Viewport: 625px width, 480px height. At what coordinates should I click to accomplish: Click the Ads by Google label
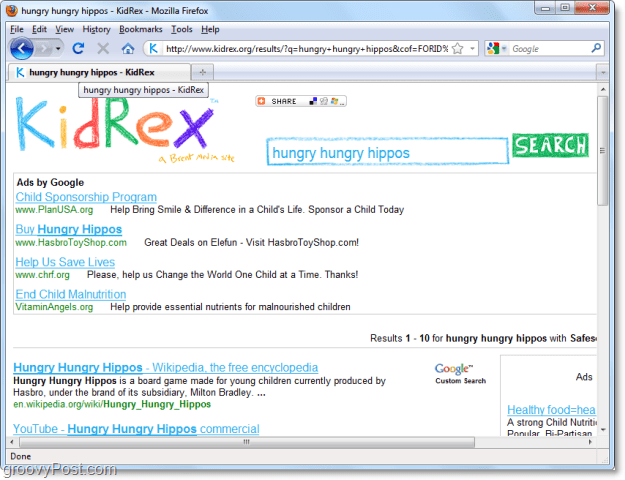coord(50,183)
